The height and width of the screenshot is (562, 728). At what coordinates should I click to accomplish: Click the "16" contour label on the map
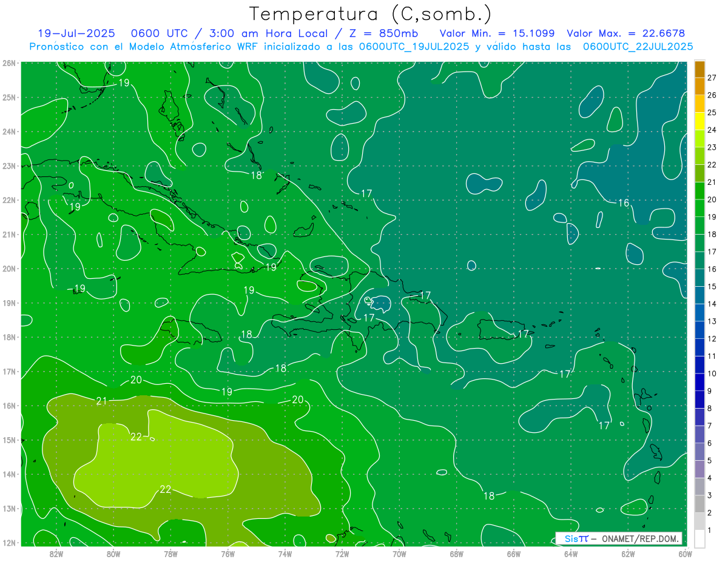pos(624,202)
